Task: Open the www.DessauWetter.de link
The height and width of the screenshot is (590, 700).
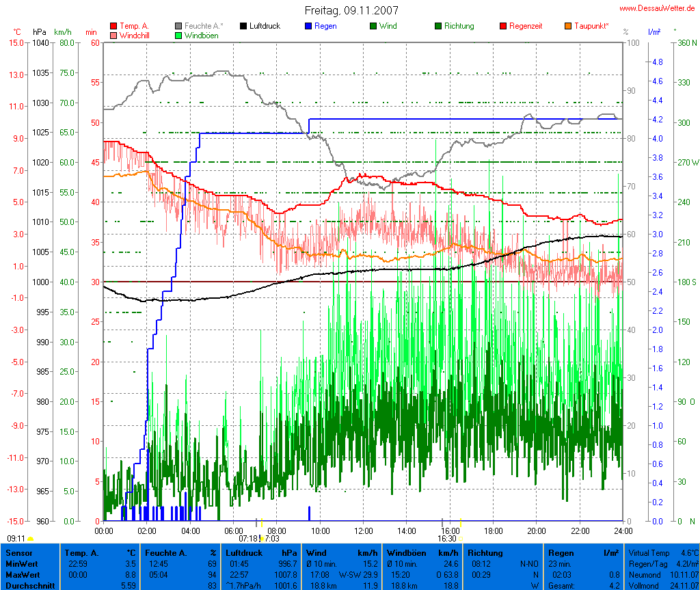Action: (658, 8)
